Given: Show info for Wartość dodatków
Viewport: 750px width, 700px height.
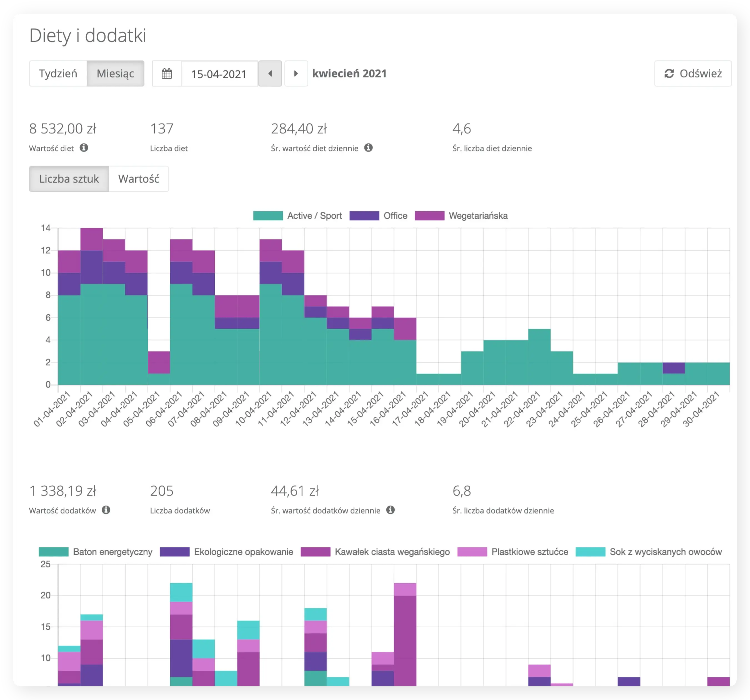Looking at the screenshot, I should click(x=106, y=510).
